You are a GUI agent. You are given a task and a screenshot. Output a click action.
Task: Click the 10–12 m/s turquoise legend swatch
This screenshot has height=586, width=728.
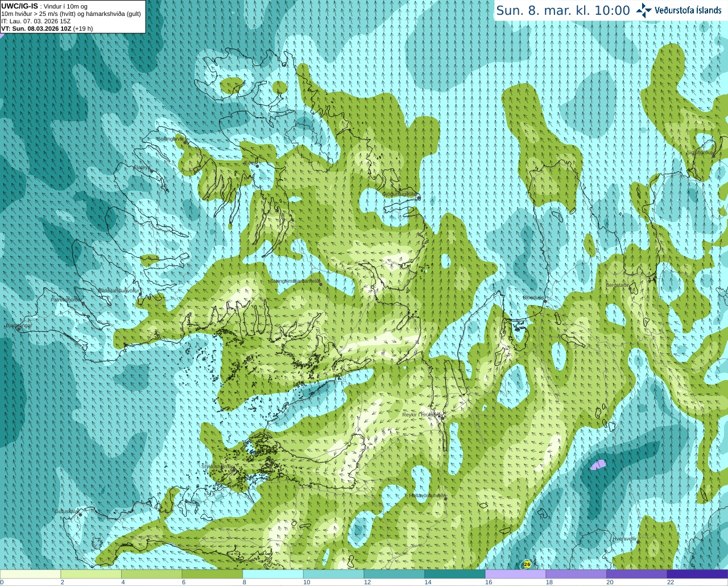[x=333, y=574]
